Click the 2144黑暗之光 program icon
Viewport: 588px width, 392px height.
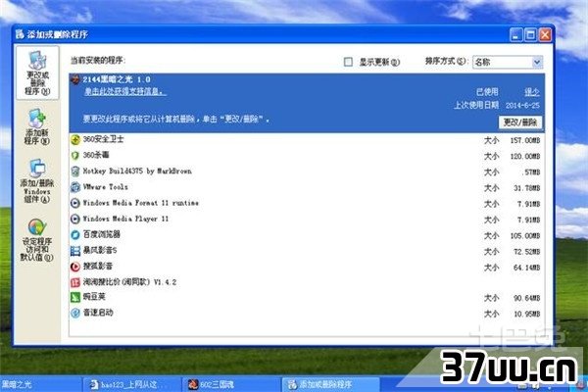coord(75,79)
